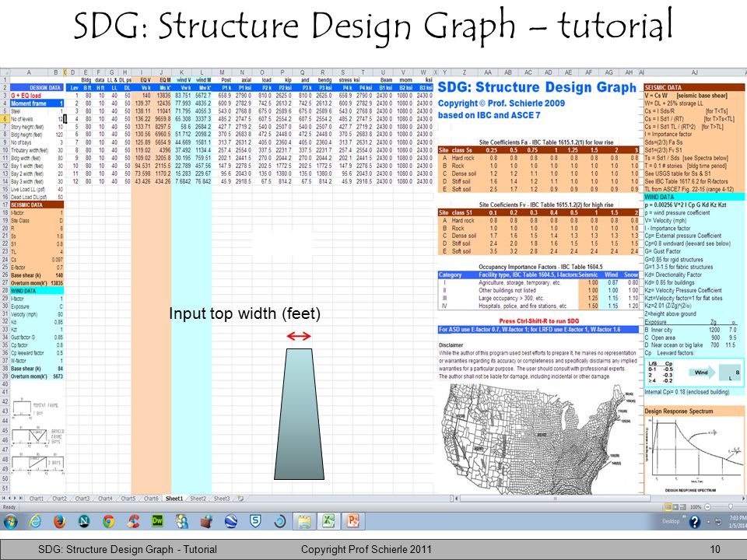Click 'Ready' status bar indicator

coord(9,507)
